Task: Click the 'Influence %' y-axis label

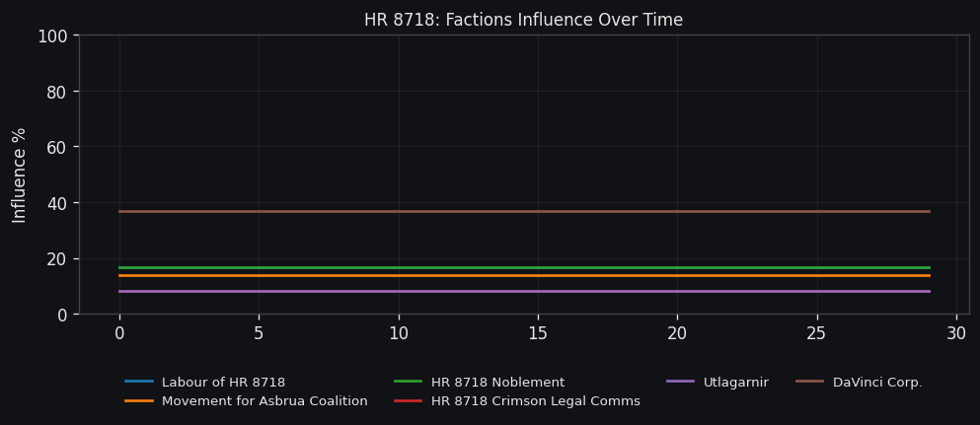Action: coord(20,175)
